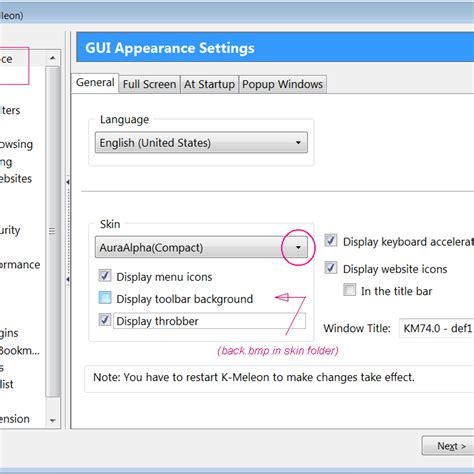
Task: Click sidebar scrollbar down arrow
Action: click(x=53, y=420)
